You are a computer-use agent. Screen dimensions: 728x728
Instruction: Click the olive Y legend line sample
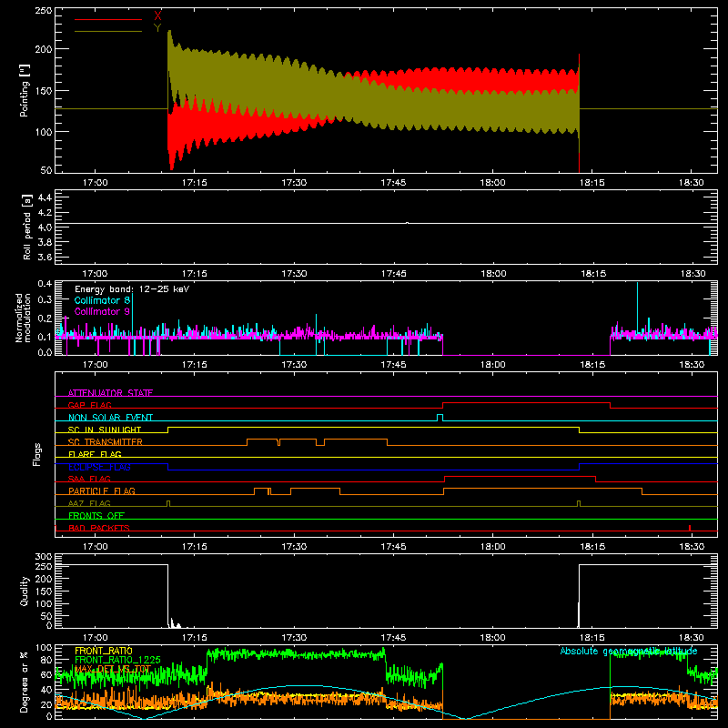click(108, 32)
